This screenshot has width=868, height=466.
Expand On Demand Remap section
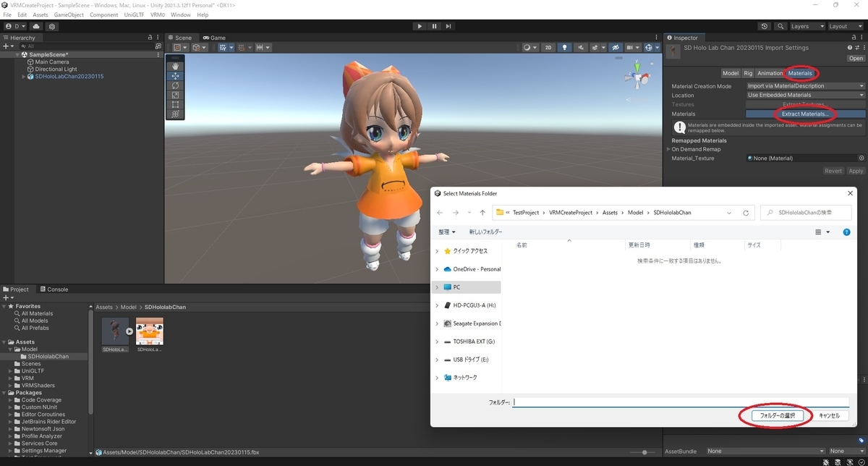(x=669, y=149)
